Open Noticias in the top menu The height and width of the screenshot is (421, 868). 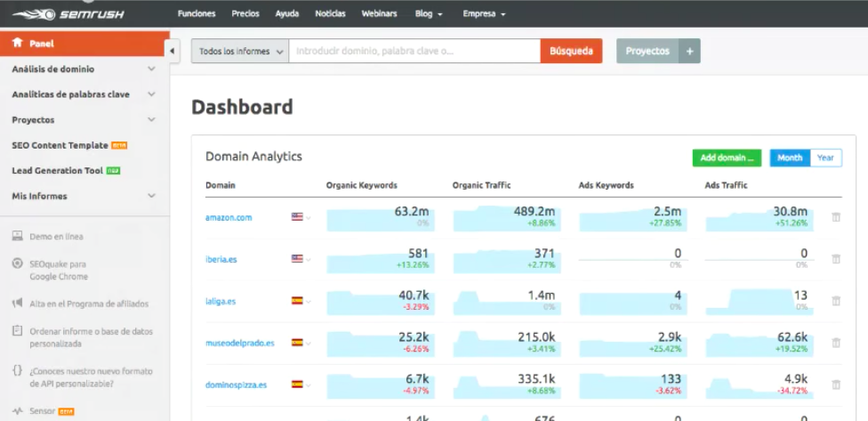click(x=331, y=14)
